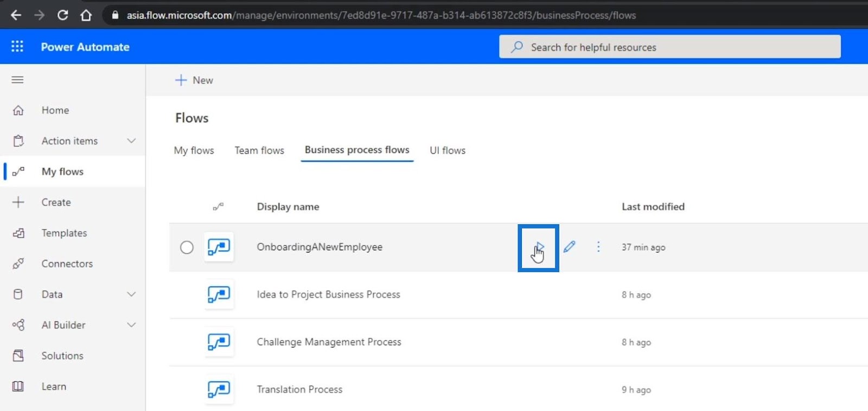Screen dimensions: 868x411
Task: Click the Challenge Management Process flow icon
Action: [x=219, y=342]
